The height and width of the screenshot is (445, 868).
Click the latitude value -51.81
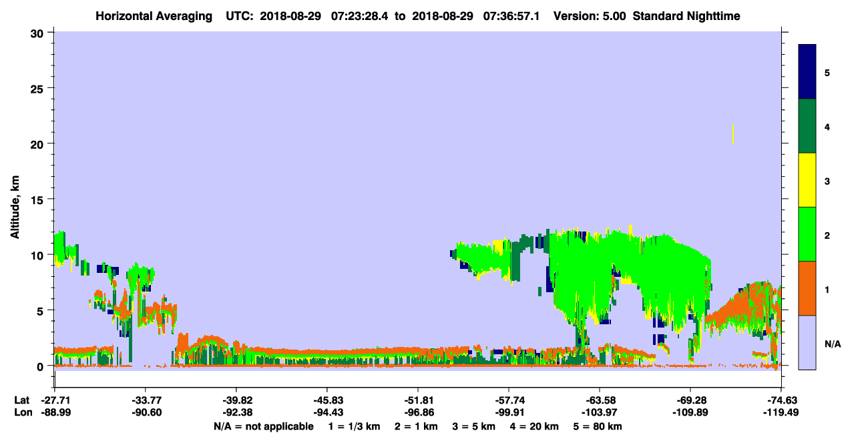tap(418, 400)
